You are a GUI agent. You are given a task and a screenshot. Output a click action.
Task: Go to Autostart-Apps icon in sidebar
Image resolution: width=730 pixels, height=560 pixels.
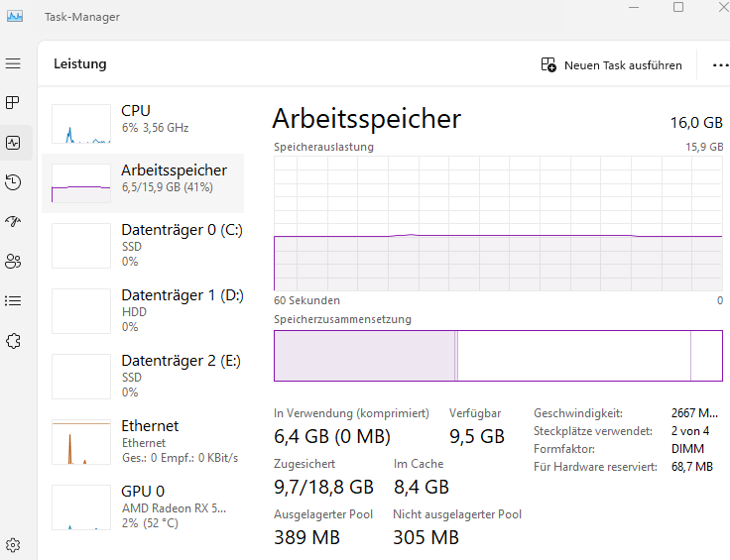[x=13, y=221]
